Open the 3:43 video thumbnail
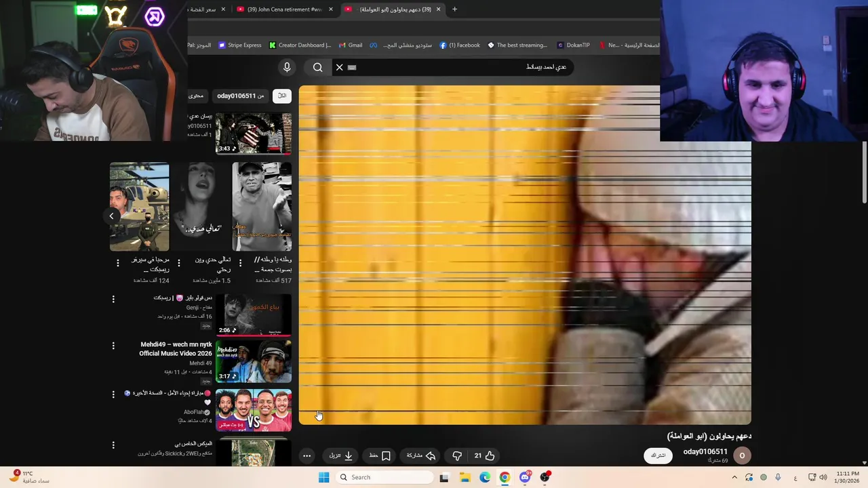Viewport: 868px width, 488px height. click(254, 134)
